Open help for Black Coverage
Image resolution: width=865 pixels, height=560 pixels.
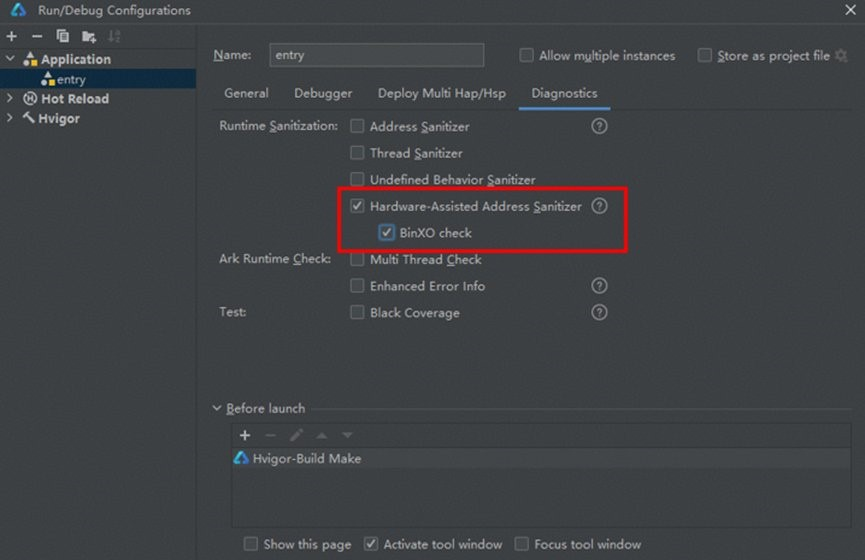point(599,312)
